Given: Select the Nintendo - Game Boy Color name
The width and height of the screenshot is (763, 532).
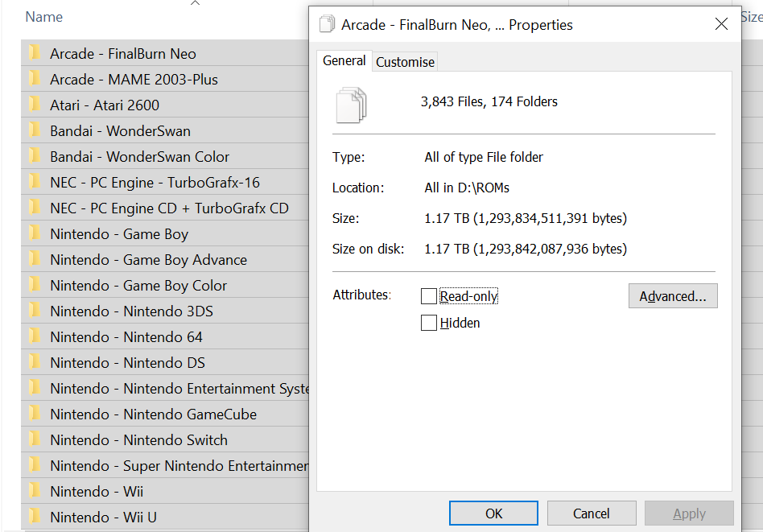Looking at the screenshot, I should pos(138,286).
